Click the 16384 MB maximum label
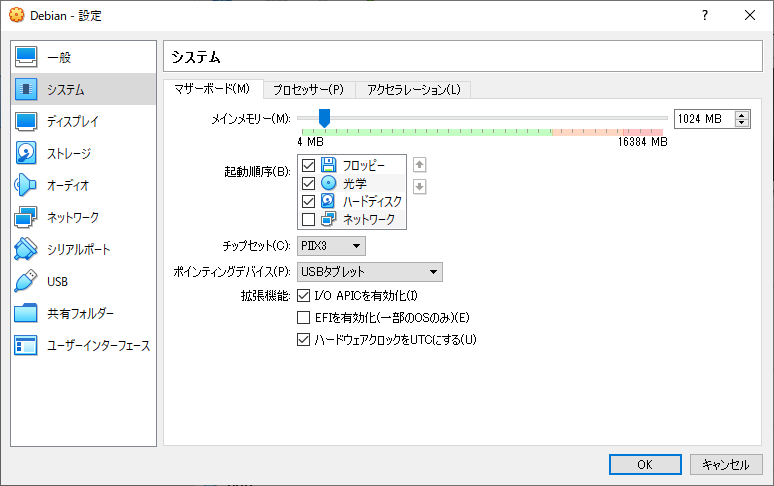This screenshot has height=486, width=774. 642,142
